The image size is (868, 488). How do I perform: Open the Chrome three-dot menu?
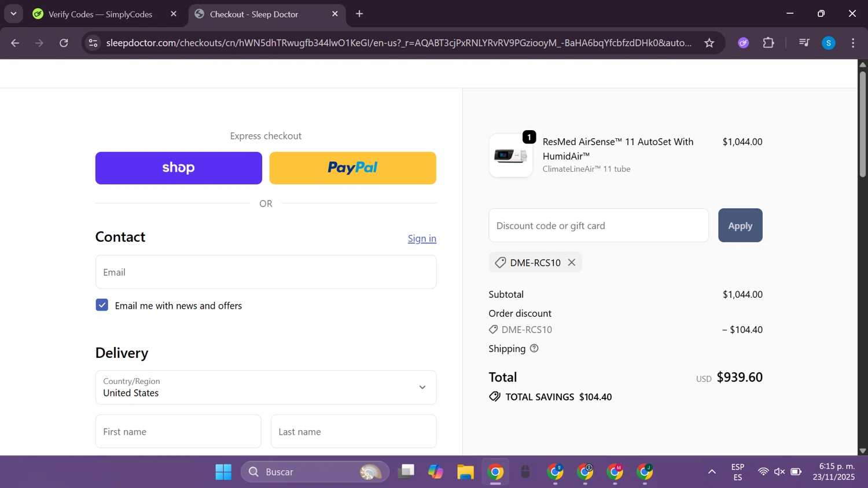(x=853, y=43)
